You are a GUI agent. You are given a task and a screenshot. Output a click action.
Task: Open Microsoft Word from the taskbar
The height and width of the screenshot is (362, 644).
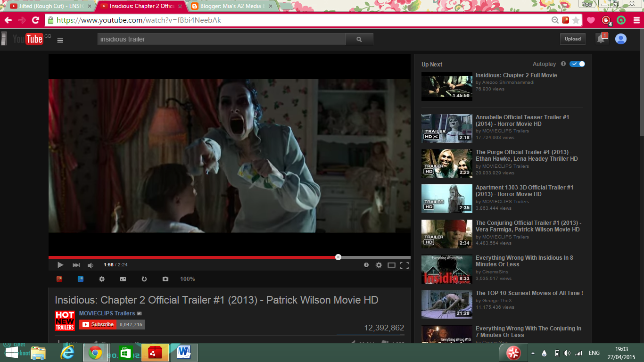tap(184, 353)
